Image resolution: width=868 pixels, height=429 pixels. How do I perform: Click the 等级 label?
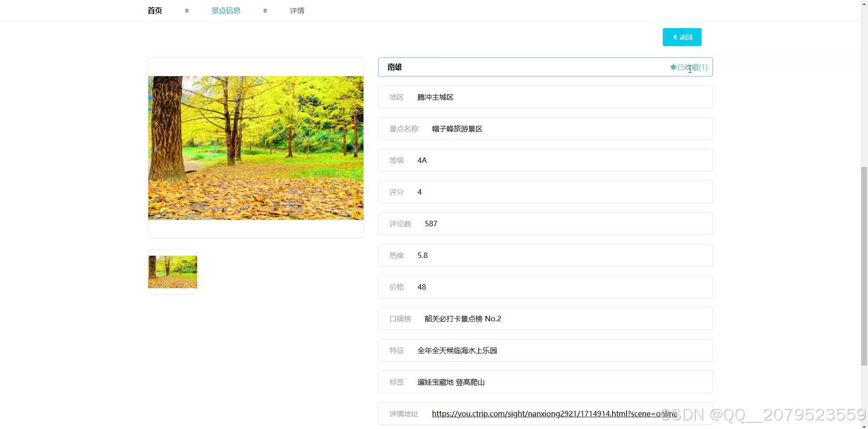point(396,160)
